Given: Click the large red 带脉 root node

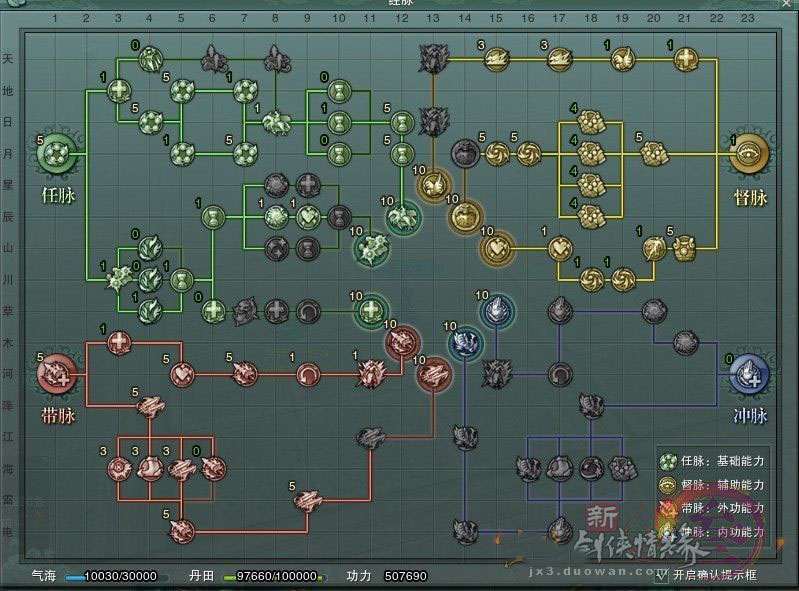Looking at the screenshot, I should click(56, 375).
